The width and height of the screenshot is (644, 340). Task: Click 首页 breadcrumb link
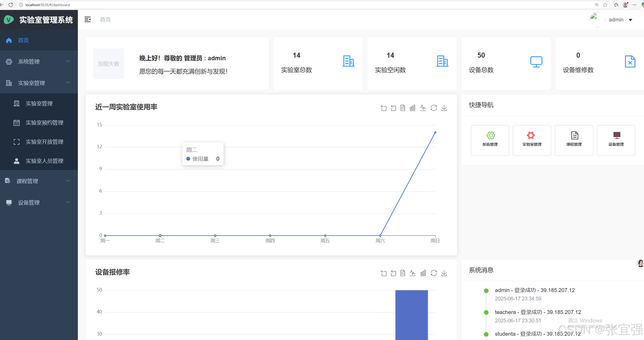[105, 20]
